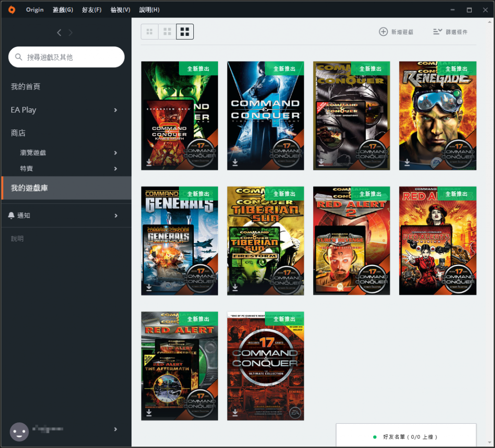Open the Renegade game tile
The width and height of the screenshot is (495, 448).
pos(438,116)
